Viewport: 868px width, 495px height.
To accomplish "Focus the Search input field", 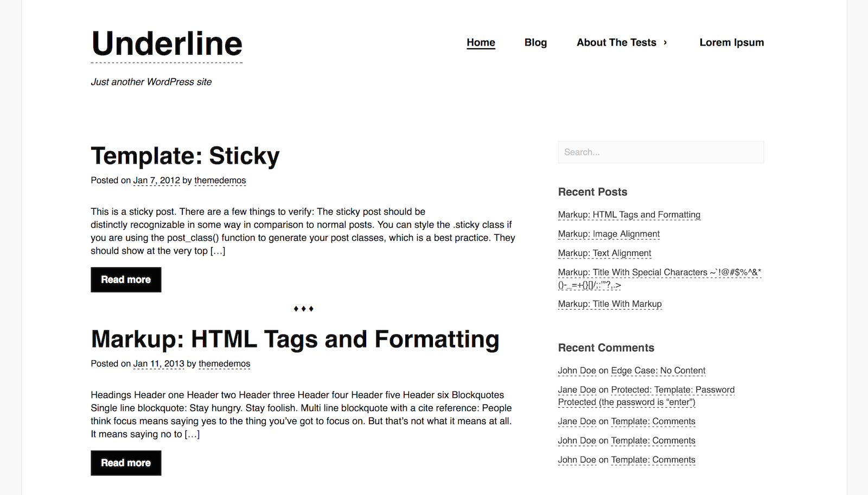I will 661,152.
